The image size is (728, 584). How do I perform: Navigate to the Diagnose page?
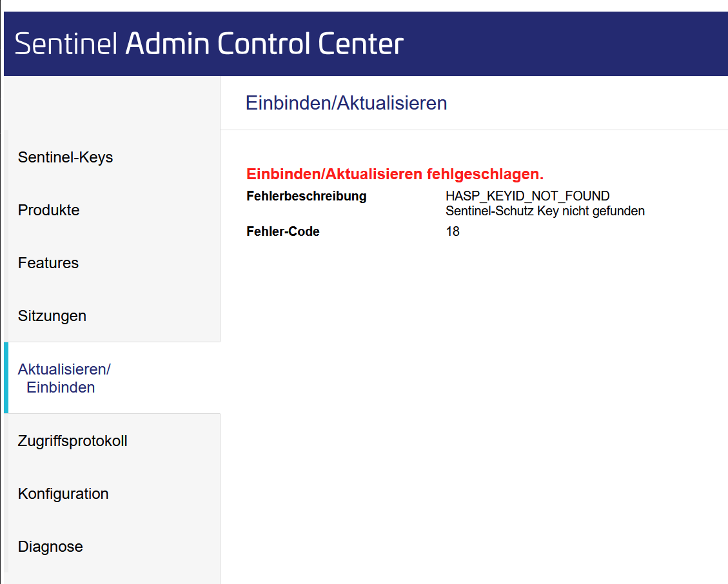pos(50,547)
